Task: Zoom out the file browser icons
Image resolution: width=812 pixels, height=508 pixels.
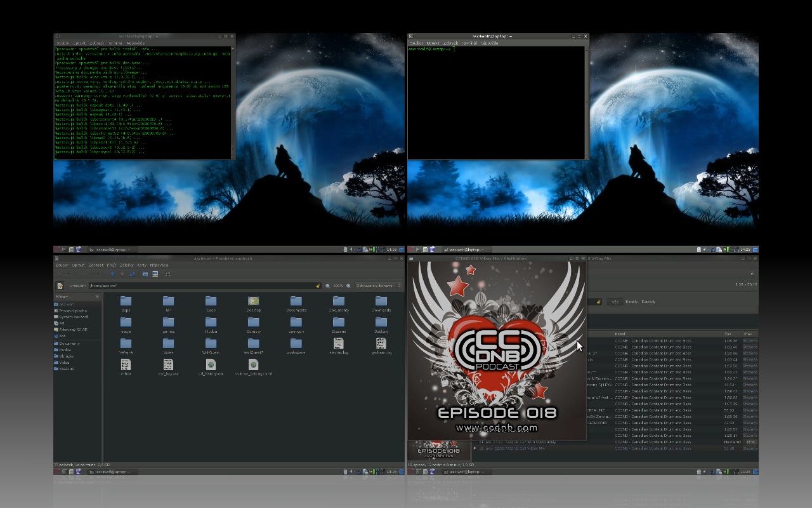Action: pyautogui.click(x=327, y=286)
